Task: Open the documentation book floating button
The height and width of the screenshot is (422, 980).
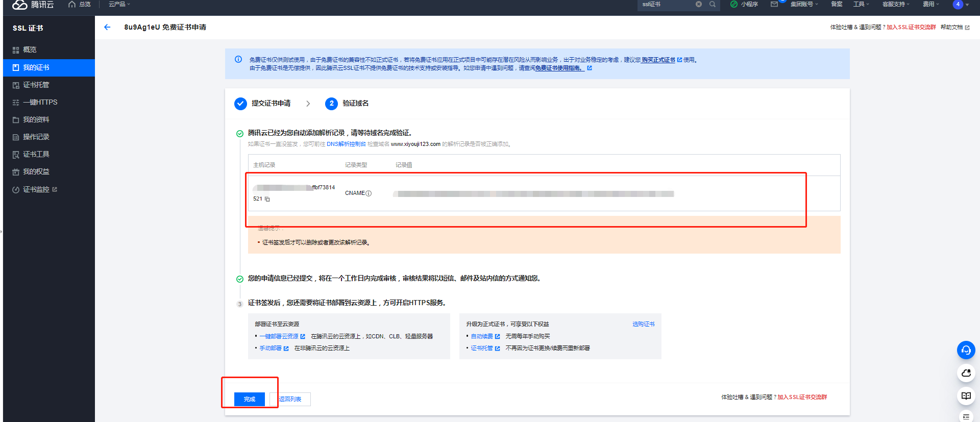Action: [966, 396]
